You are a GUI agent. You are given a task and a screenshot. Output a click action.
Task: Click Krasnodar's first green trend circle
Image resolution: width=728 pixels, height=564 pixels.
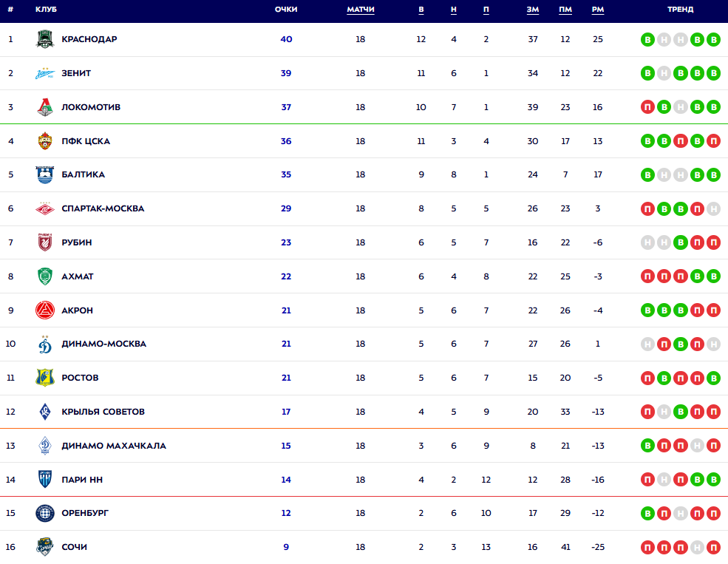[x=647, y=40]
